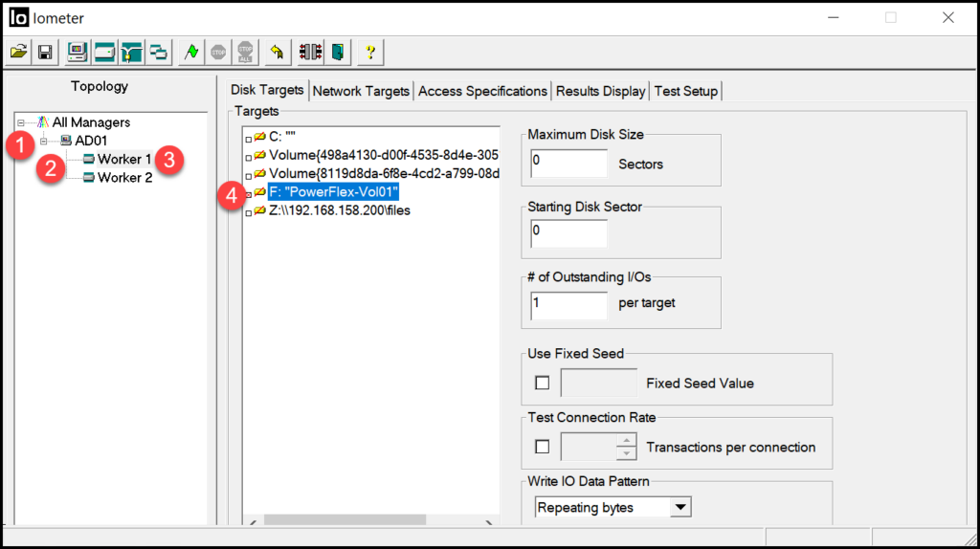Select Worker 2 in the topology tree
Image resolution: width=980 pixels, height=549 pixels.
click(x=124, y=177)
